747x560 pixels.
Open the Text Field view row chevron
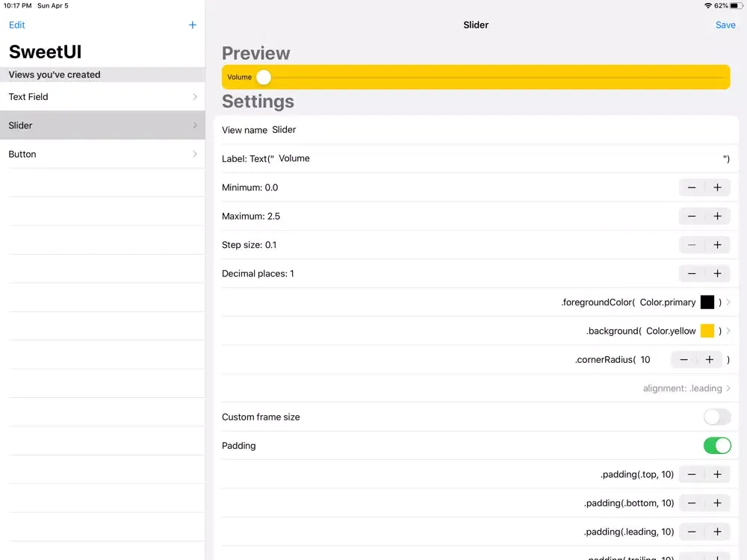tap(195, 96)
